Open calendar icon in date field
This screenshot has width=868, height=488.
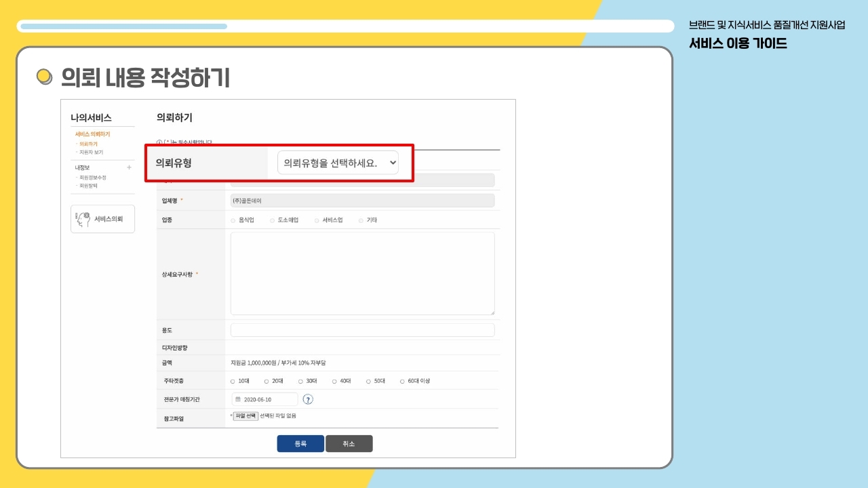click(238, 399)
